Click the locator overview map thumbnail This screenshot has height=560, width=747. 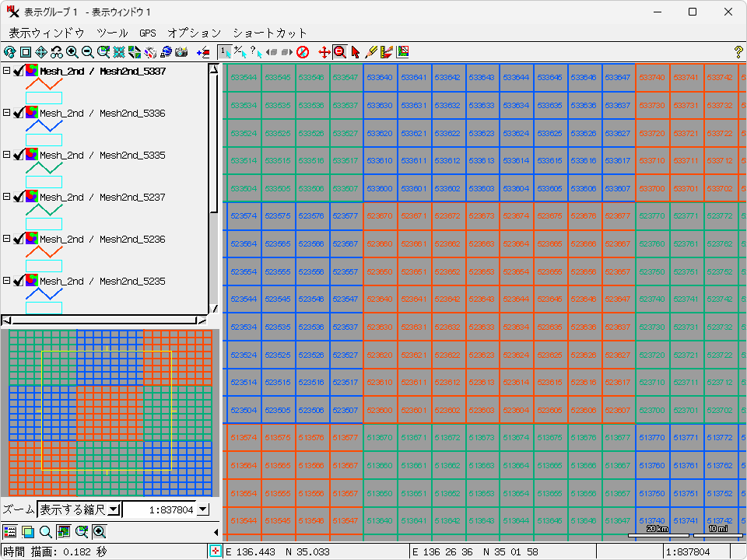(110, 412)
